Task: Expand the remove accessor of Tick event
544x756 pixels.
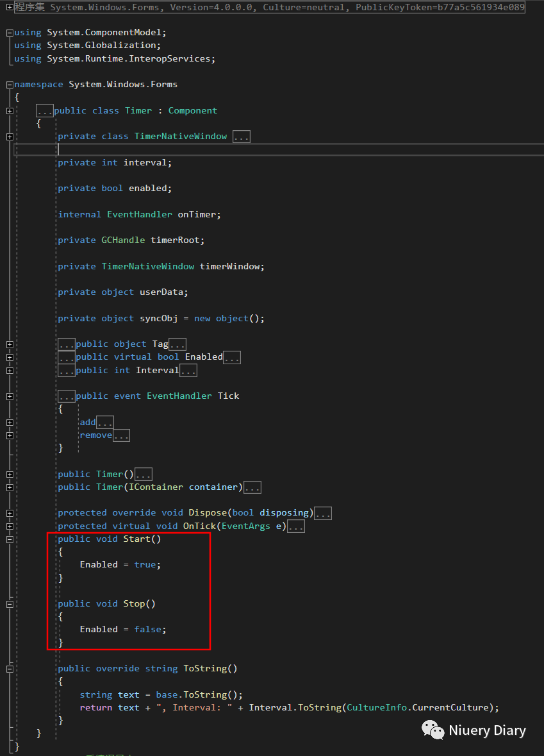Action: (x=121, y=435)
